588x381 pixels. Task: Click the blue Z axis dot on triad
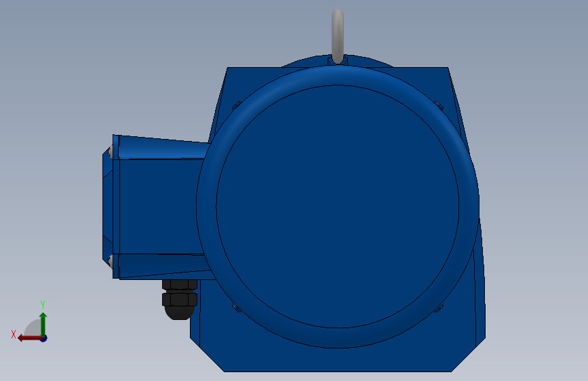[44, 338]
